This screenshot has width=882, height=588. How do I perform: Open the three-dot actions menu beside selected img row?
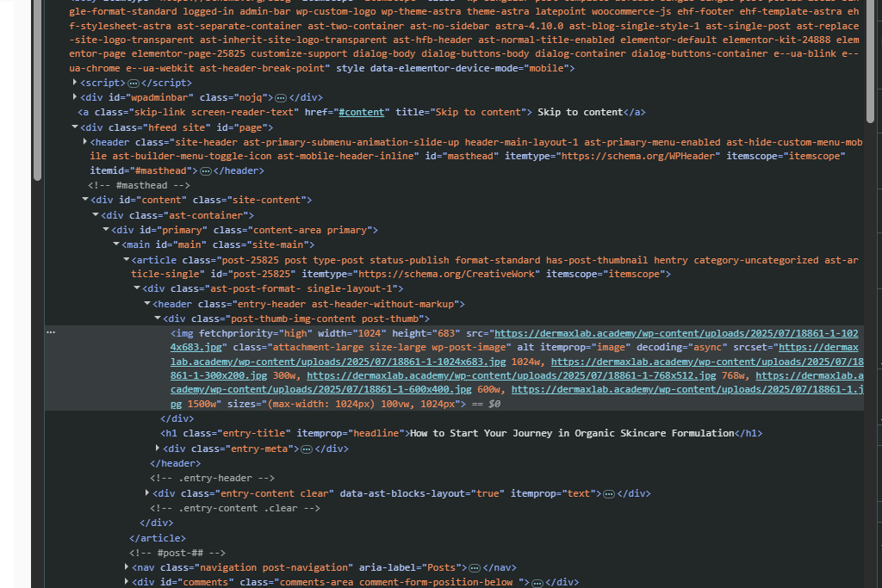click(50, 332)
